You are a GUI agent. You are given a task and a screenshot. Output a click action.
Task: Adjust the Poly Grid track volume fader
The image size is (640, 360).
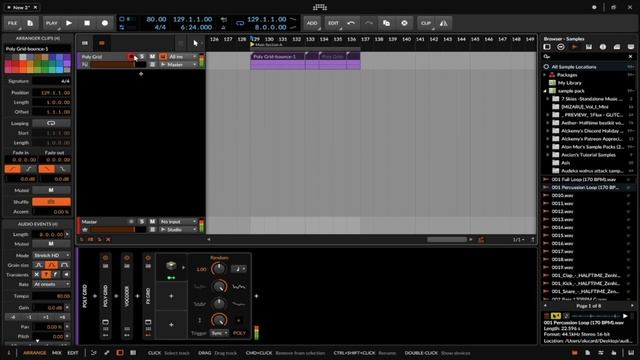[118, 64]
